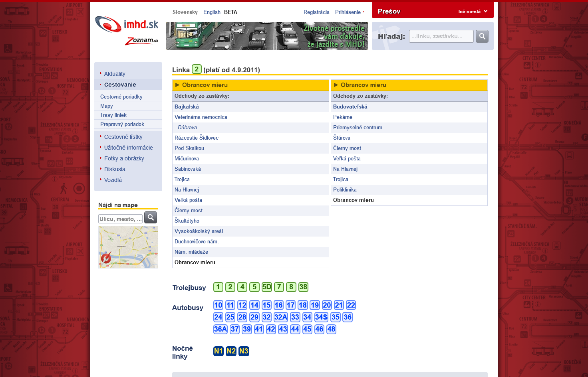
Task: Open trolleybus line 5D badge
Action: click(266, 287)
